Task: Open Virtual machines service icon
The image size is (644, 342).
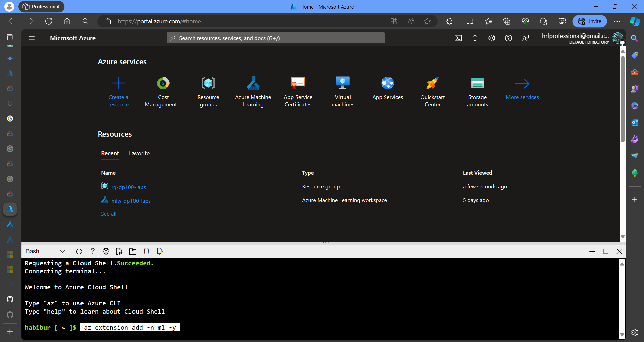Action: click(343, 83)
